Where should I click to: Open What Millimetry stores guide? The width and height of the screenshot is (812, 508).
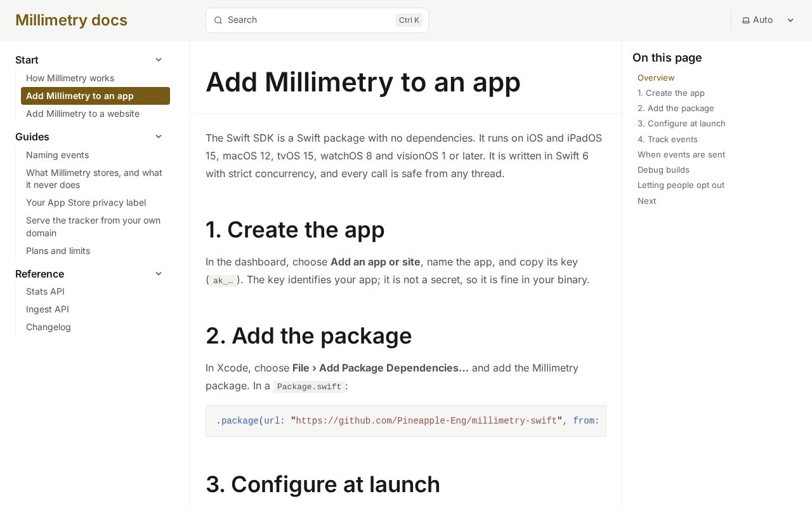pos(95,179)
